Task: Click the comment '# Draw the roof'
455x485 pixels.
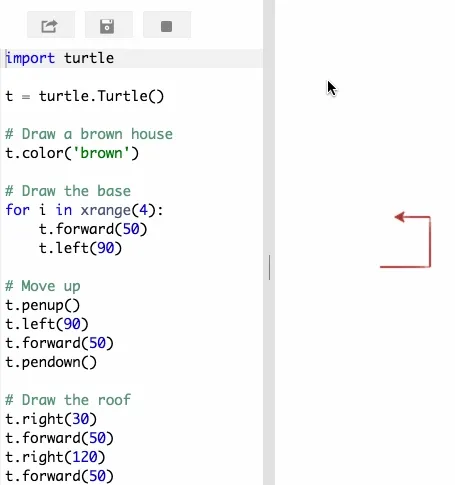Action: pyautogui.click(x=68, y=400)
